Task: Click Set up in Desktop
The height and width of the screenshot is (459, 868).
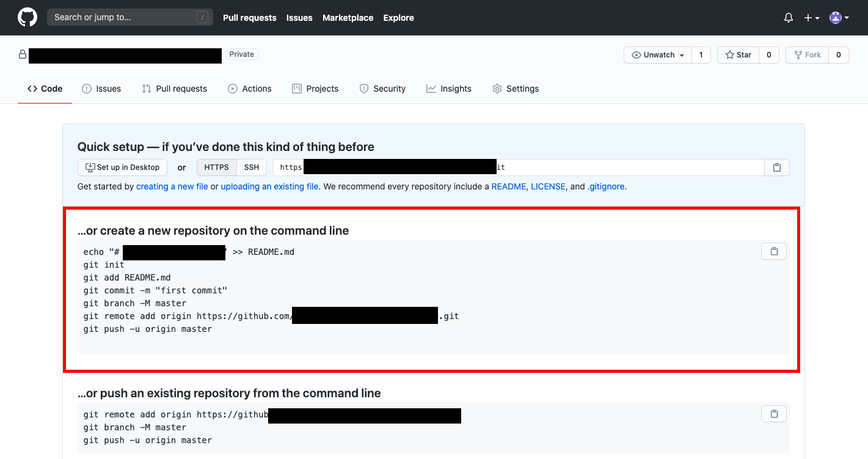Action: pyautogui.click(x=122, y=167)
